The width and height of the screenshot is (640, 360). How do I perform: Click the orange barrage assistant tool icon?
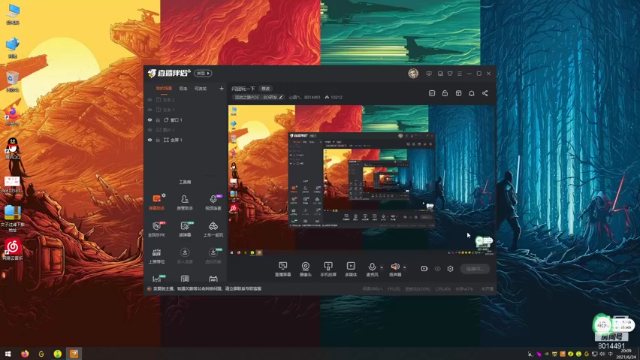click(157, 199)
